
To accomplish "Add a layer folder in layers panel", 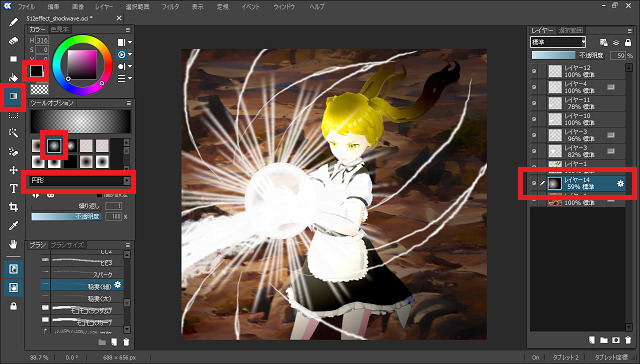I will click(x=604, y=340).
